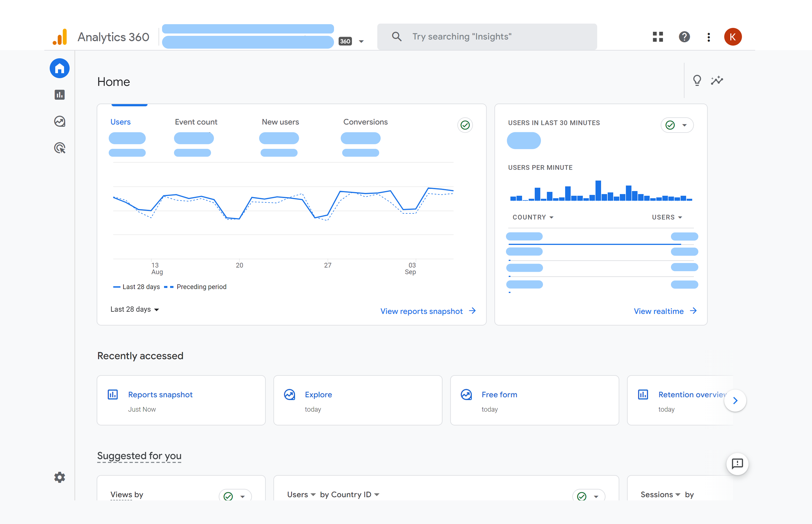Expand the property selector arrow
This screenshot has width=812, height=524.
tap(361, 42)
